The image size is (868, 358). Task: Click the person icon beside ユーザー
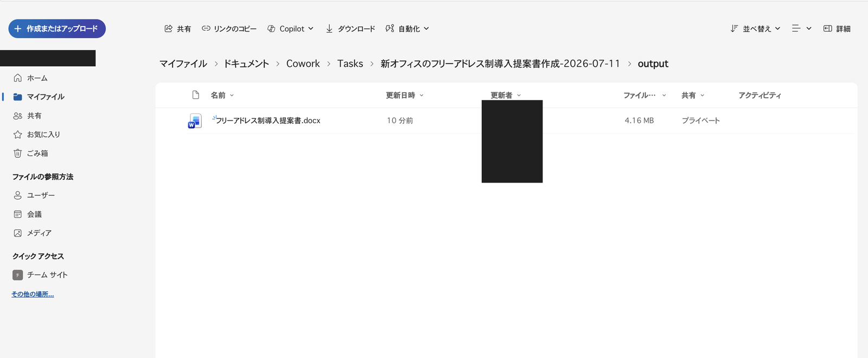click(x=18, y=195)
